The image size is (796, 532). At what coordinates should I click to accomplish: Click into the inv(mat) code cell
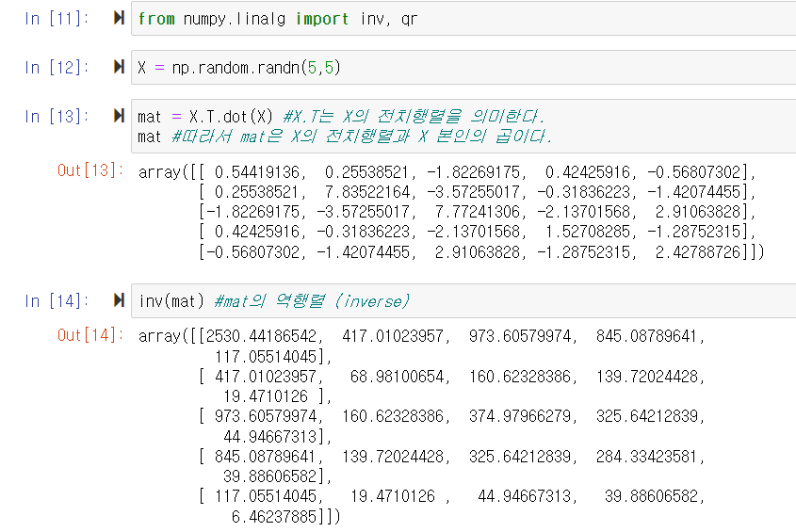tap(463, 301)
